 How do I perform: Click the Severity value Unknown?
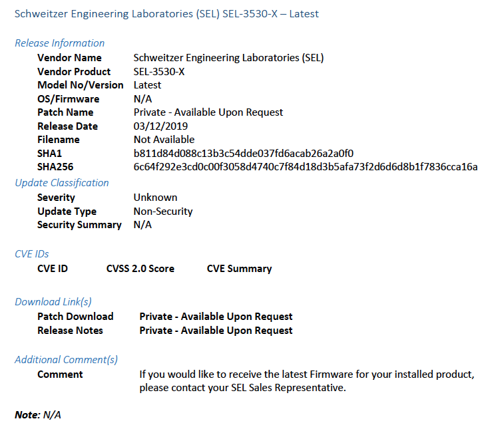tap(155, 198)
